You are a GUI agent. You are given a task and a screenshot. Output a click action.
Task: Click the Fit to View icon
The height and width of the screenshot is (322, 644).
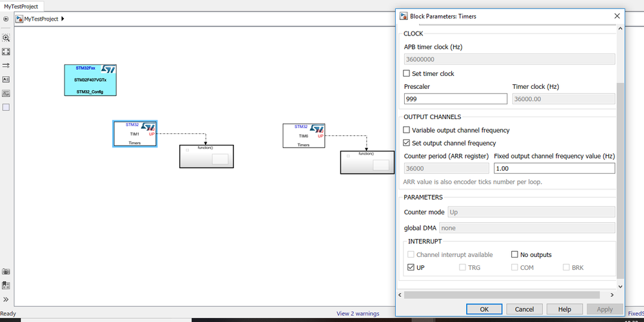6,52
